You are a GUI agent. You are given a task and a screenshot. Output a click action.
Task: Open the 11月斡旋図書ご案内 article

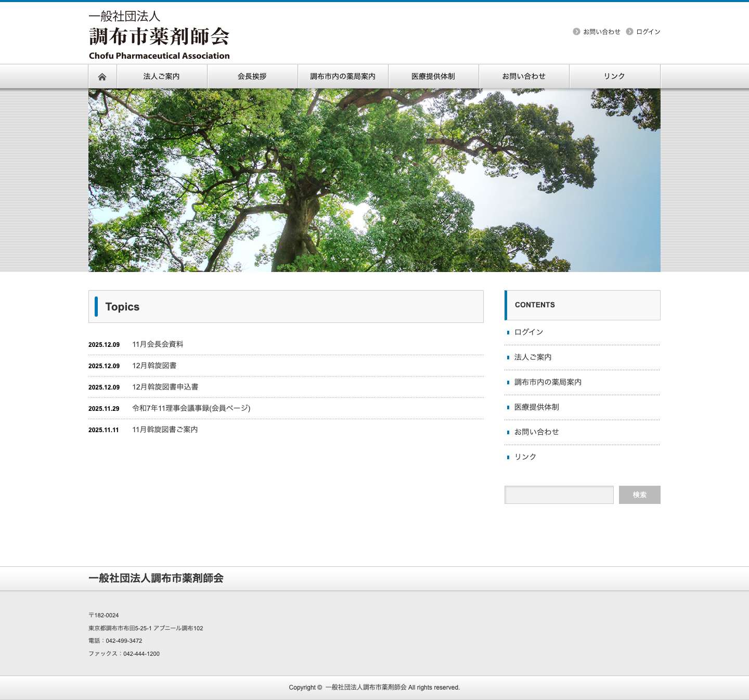(165, 430)
